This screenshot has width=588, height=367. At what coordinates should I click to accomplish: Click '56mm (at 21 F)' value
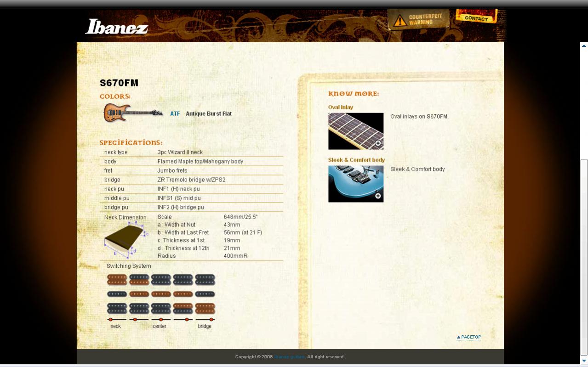(x=243, y=233)
